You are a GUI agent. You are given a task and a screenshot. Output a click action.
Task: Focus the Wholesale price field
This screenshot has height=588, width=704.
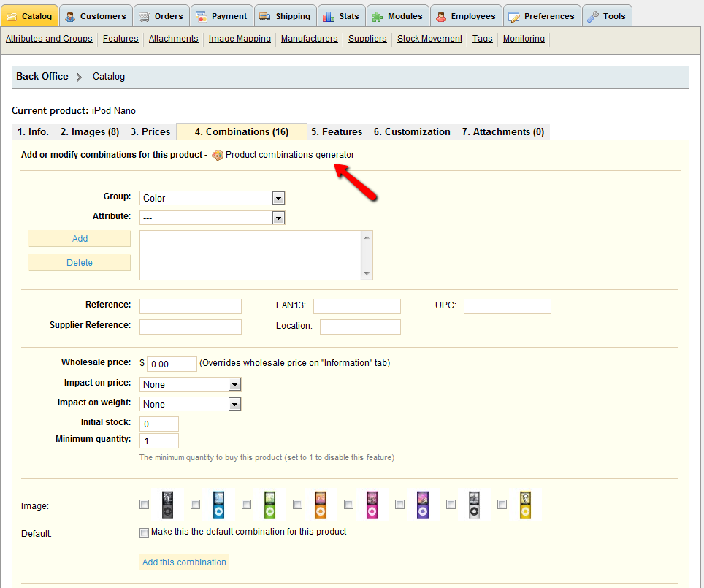pyautogui.click(x=172, y=364)
